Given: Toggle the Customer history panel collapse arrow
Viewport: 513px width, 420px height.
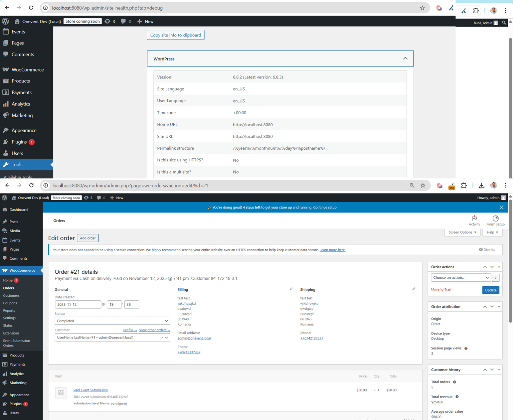Looking at the screenshot, I should pyautogui.click(x=499, y=370).
